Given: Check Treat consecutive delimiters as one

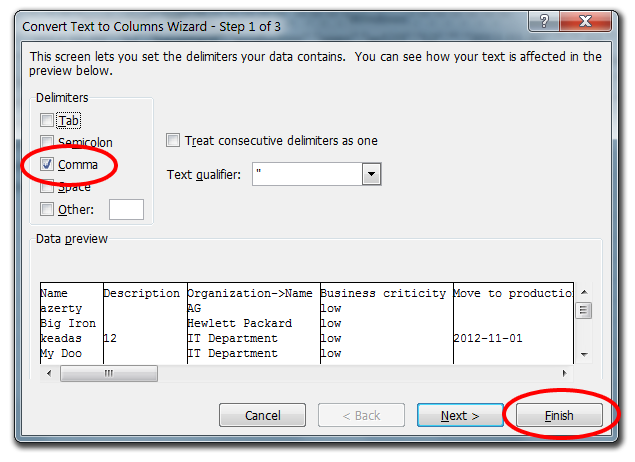Looking at the screenshot, I should (x=174, y=141).
